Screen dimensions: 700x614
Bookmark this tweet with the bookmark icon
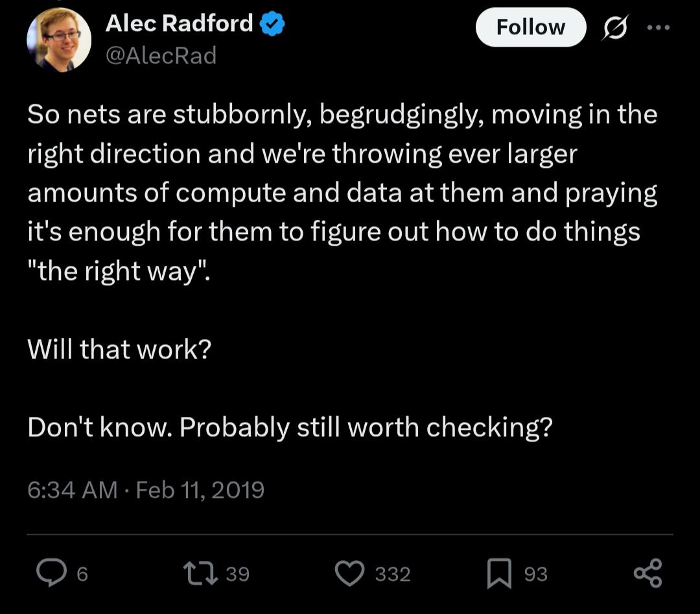(500, 573)
